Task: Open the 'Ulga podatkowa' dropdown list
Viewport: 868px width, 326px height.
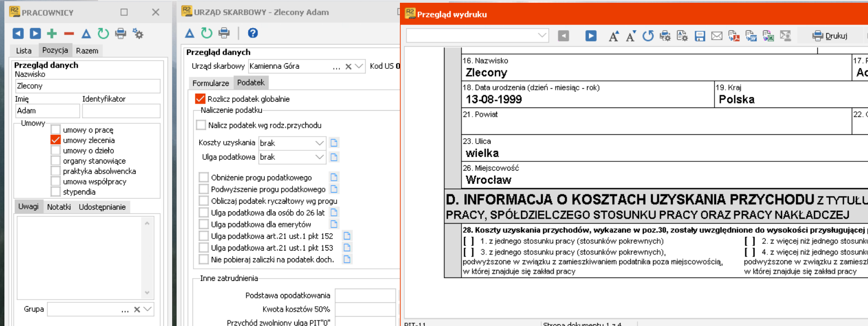Action: pos(319,157)
